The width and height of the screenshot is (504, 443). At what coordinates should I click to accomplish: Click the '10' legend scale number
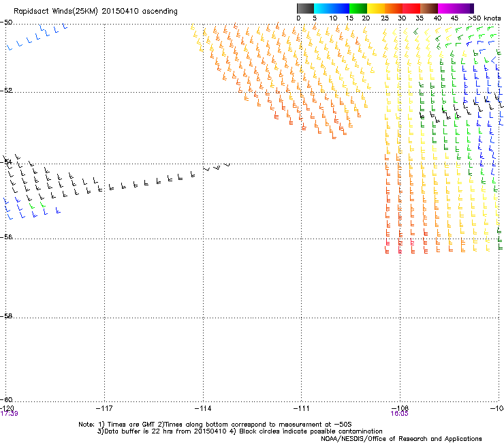click(x=333, y=18)
